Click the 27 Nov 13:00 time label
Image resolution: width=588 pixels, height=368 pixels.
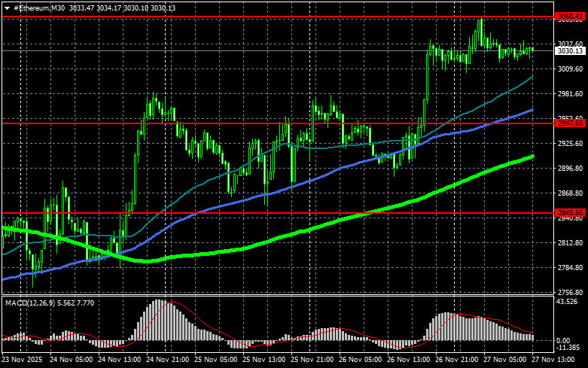click(553, 360)
